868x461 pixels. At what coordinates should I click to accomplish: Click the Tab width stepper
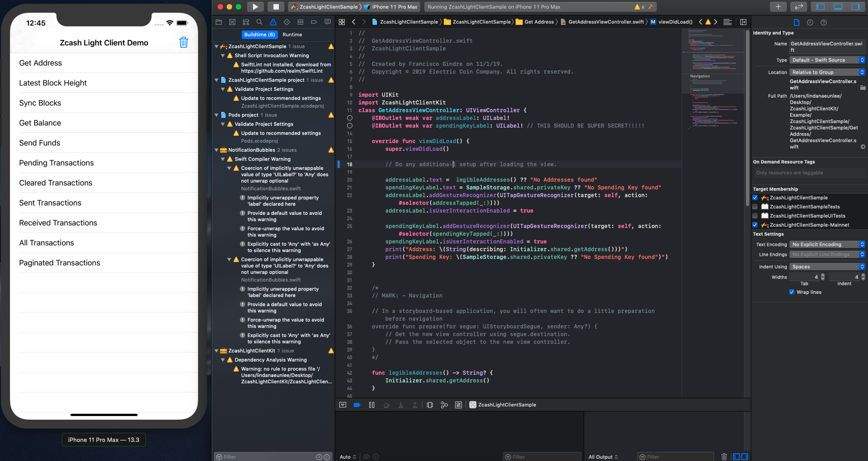tap(823, 277)
